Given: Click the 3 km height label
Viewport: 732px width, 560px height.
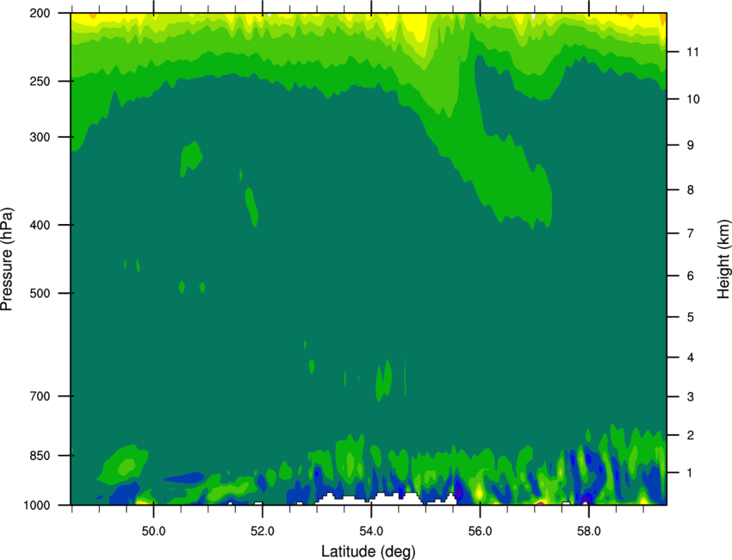Looking at the screenshot, I should 690,397.
